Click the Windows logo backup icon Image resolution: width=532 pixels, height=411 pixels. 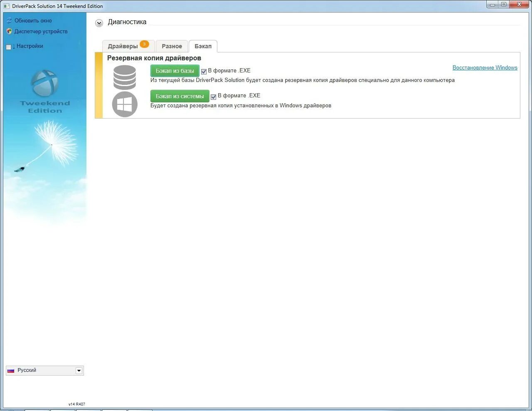coord(125,104)
